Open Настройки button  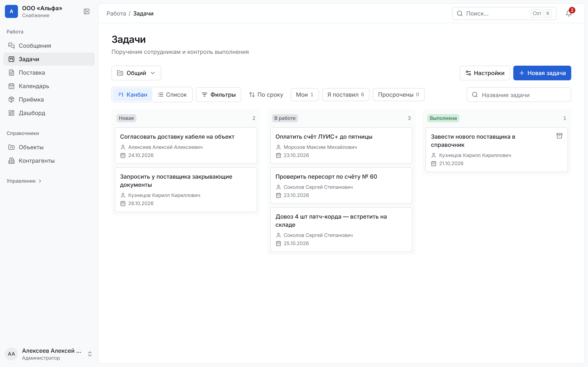[485, 73]
